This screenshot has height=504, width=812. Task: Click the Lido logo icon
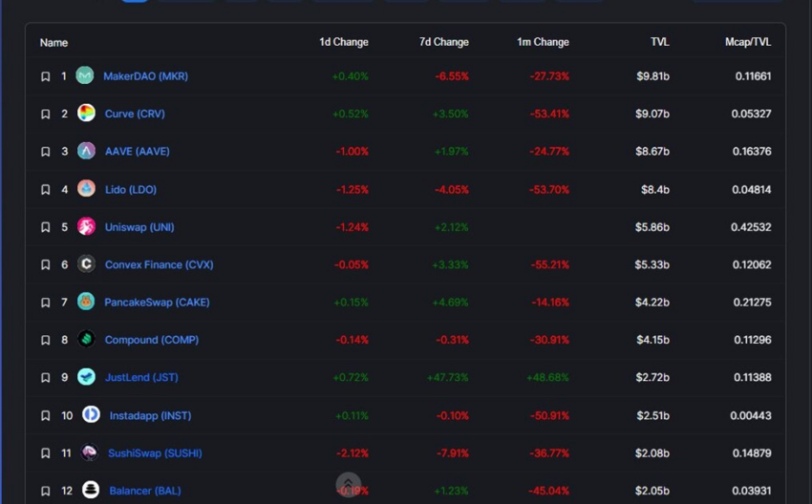pyautogui.click(x=87, y=189)
